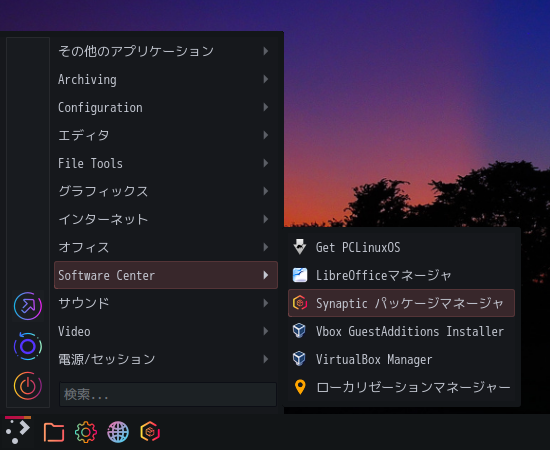This screenshot has height=450, width=550.
Task: Open the Video category
Action: tap(166, 331)
